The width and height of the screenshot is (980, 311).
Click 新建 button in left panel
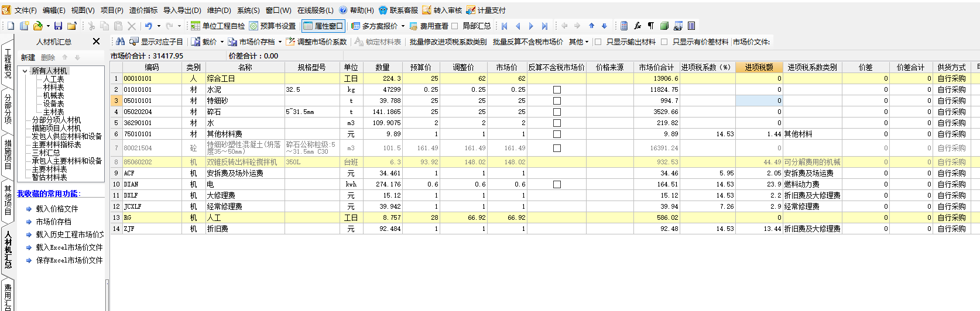[28, 57]
